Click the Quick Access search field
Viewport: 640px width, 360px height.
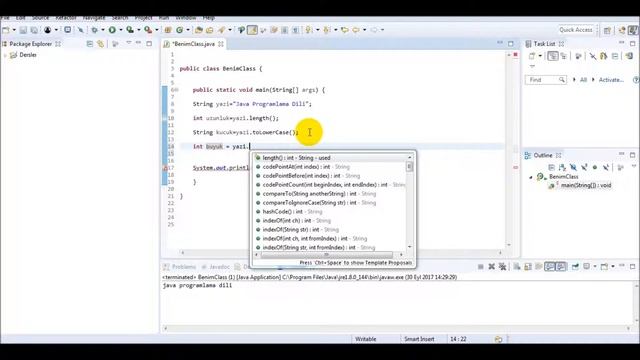click(576, 30)
